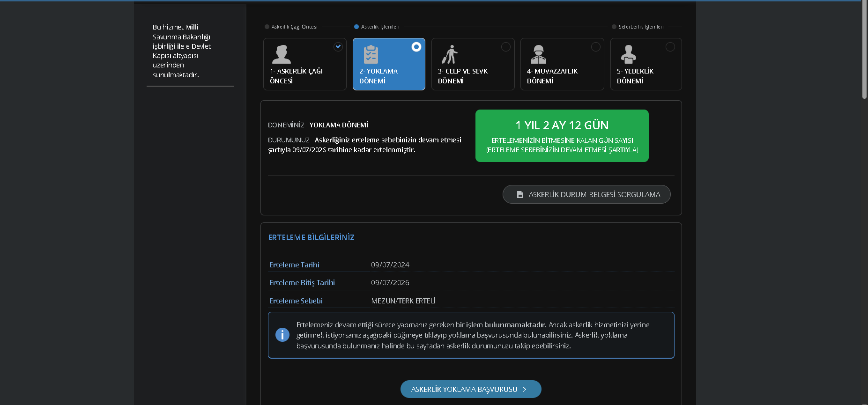Click the page vertical scrollbar thumb

tap(865, 49)
